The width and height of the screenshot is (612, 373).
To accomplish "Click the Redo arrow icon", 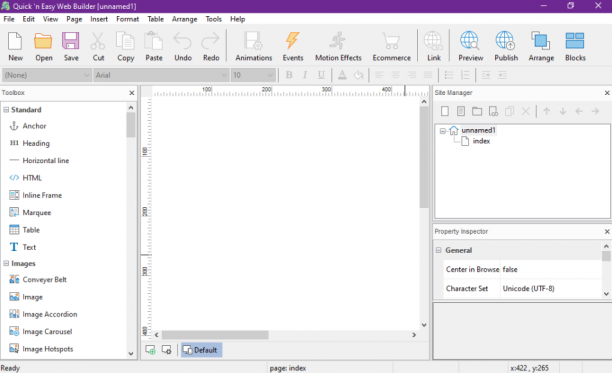I will (x=211, y=46).
